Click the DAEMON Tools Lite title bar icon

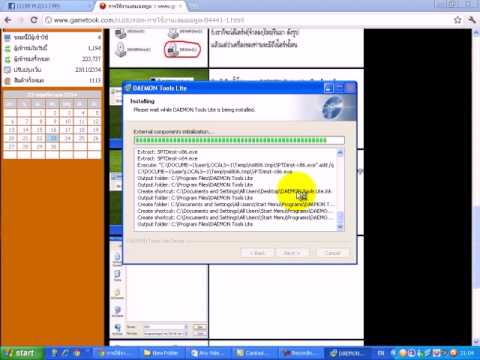click(128, 88)
